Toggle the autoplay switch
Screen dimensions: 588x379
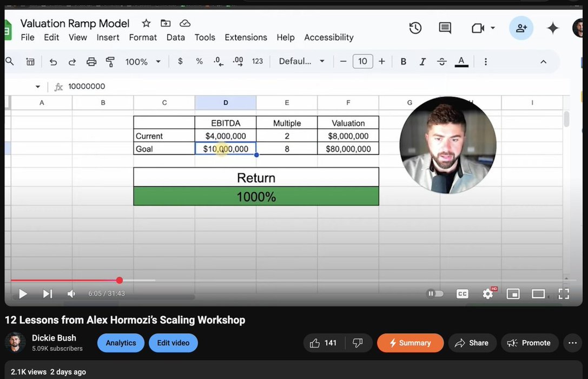tap(435, 293)
